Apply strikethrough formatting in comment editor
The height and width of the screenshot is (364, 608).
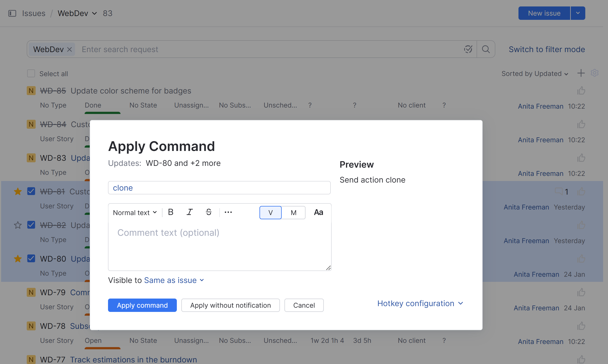point(208,212)
